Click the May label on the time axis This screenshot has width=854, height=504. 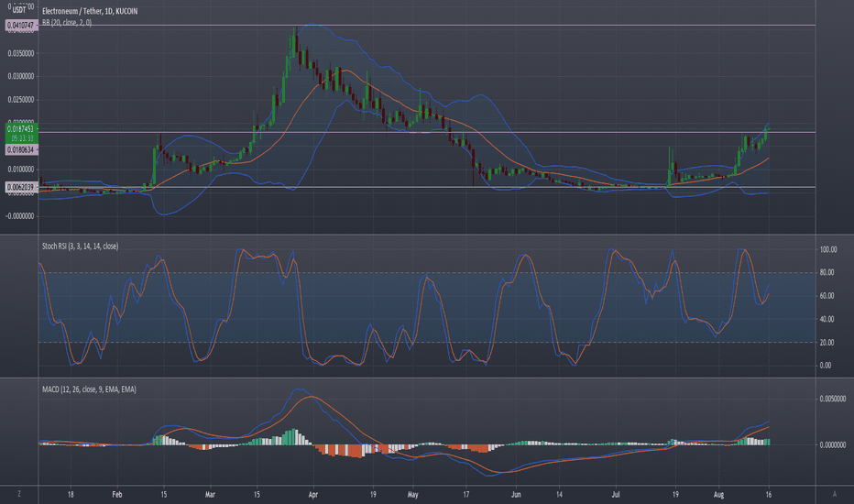point(413,495)
